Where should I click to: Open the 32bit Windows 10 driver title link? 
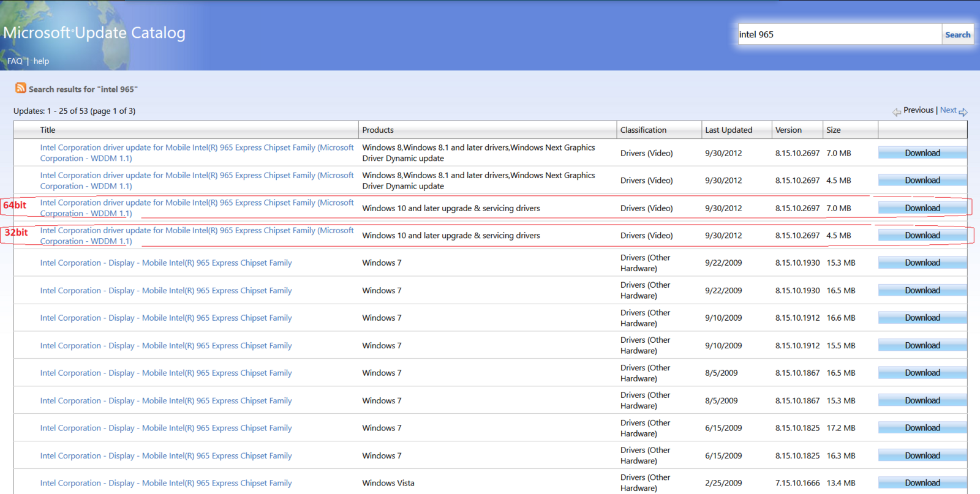coord(197,236)
